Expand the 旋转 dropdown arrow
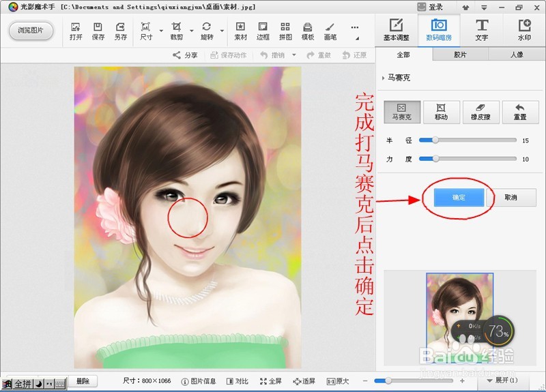This screenshot has width=546, height=392. click(222, 31)
